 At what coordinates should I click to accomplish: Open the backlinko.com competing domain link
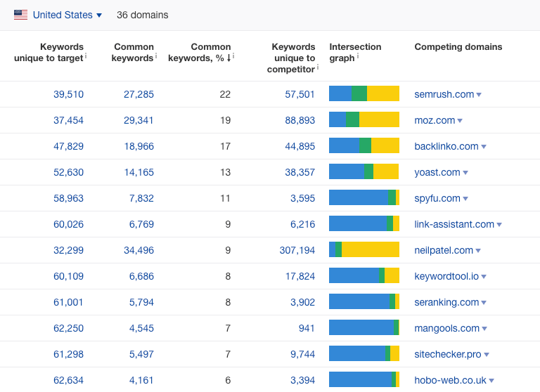446,146
